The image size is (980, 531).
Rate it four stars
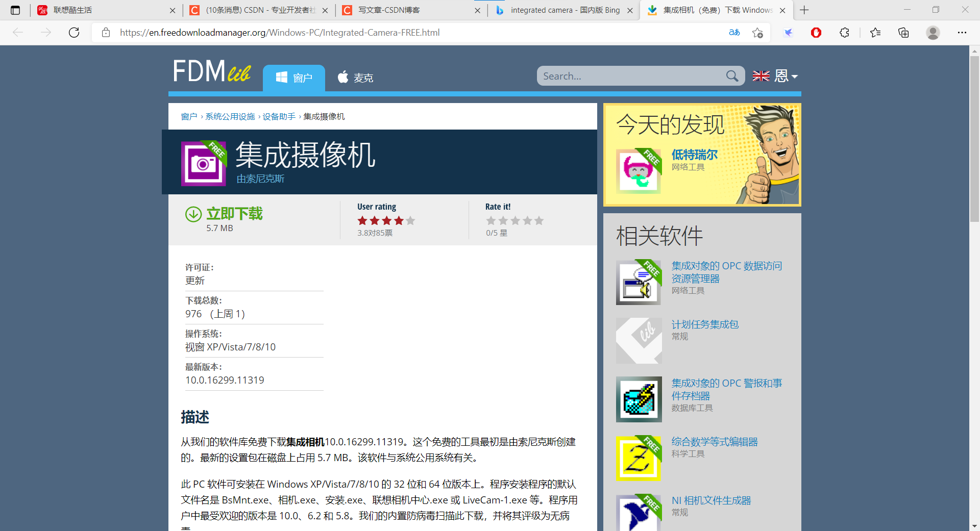click(527, 220)
